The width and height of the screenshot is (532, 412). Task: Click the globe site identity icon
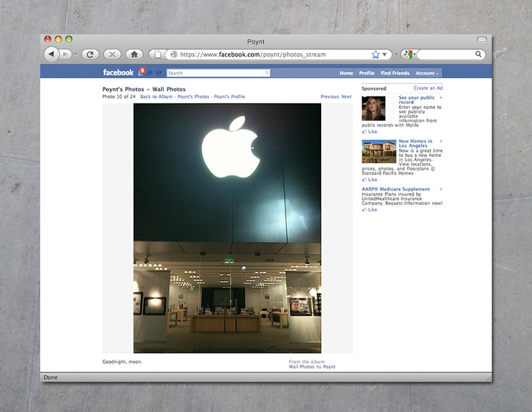174,54
